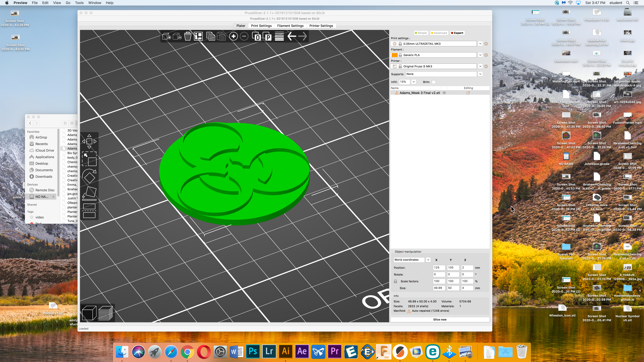Open the Filament Settings tab
This screenshot has height=362, width=644.
(290, 26)
